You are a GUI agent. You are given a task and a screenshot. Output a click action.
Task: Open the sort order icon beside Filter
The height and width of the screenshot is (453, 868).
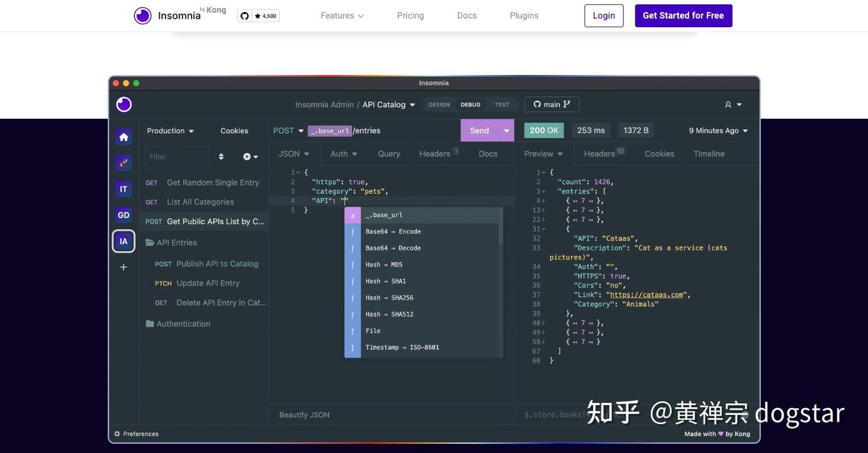pos(221,156)
